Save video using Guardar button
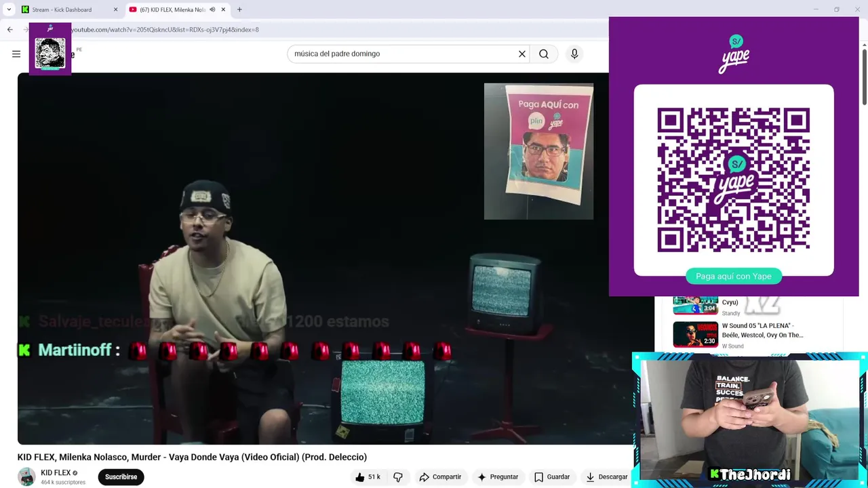This screenshot has width=868, height=488. [552, 477]
